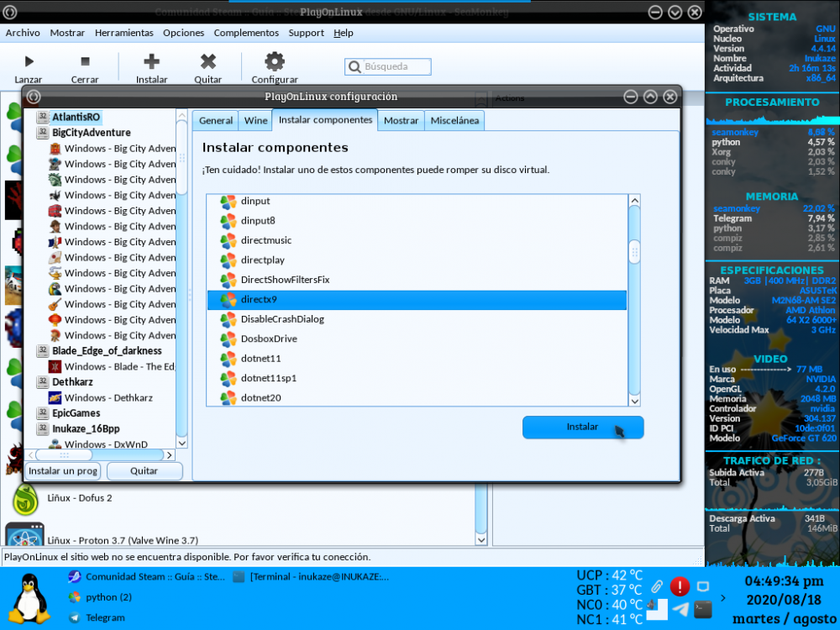Click the Quitar X icon in toolbar
Screen dimensions: 840x630
208,61
